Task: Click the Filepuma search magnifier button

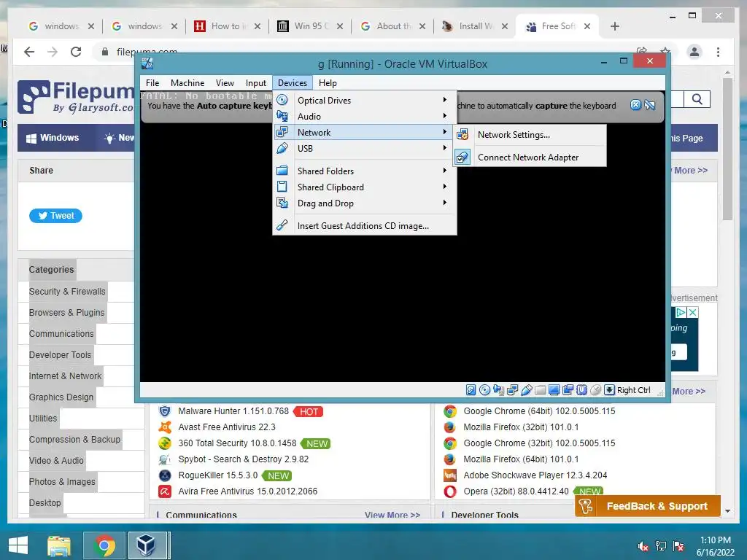Action: coord(697,99)
